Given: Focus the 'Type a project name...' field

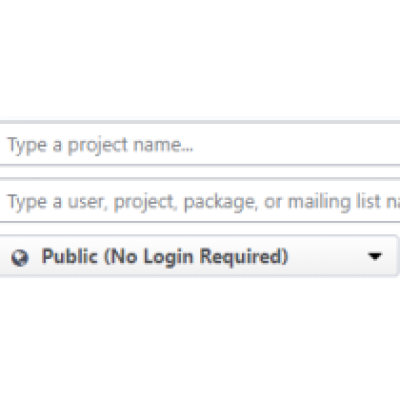Looking at the screenshot, I should [x=200, y=144].
